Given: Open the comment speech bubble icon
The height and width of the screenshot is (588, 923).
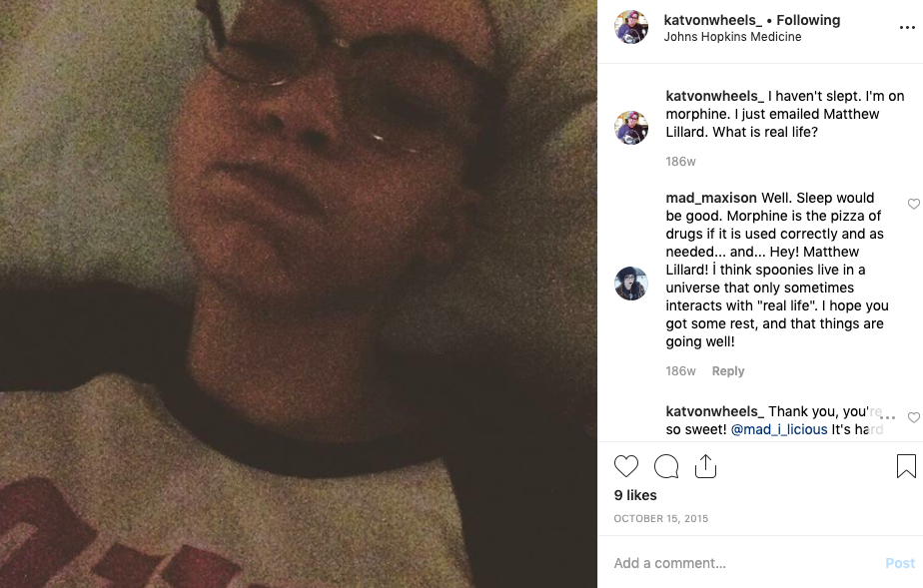Looking at the screenshot, I should point(665,466).
